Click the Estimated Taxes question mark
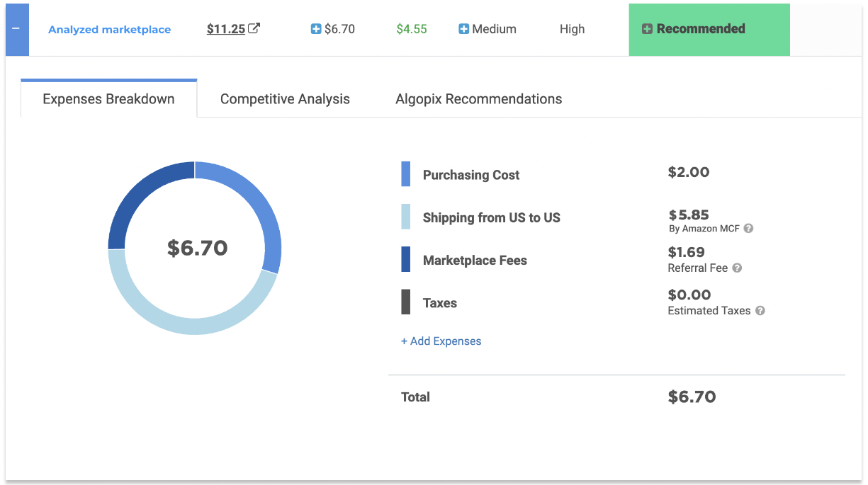Viewport: 868px width, 485px height. click(x=759, y=310)
